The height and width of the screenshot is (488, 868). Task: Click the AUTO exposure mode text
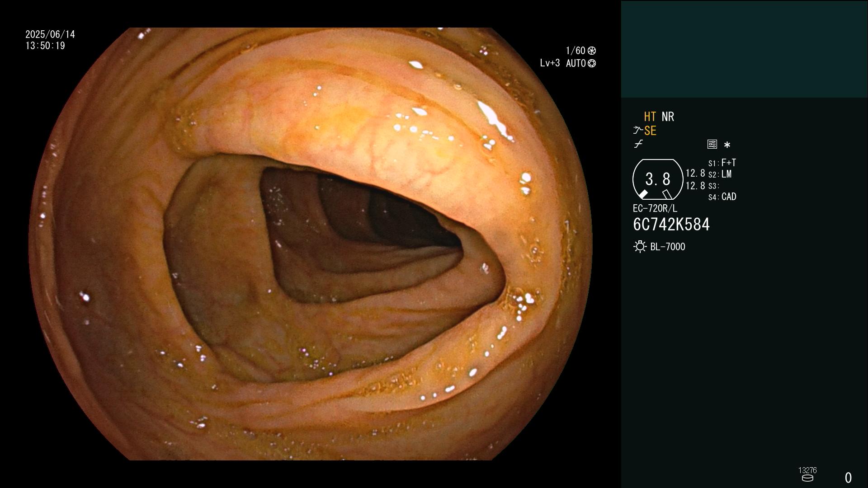coord(576,63)
